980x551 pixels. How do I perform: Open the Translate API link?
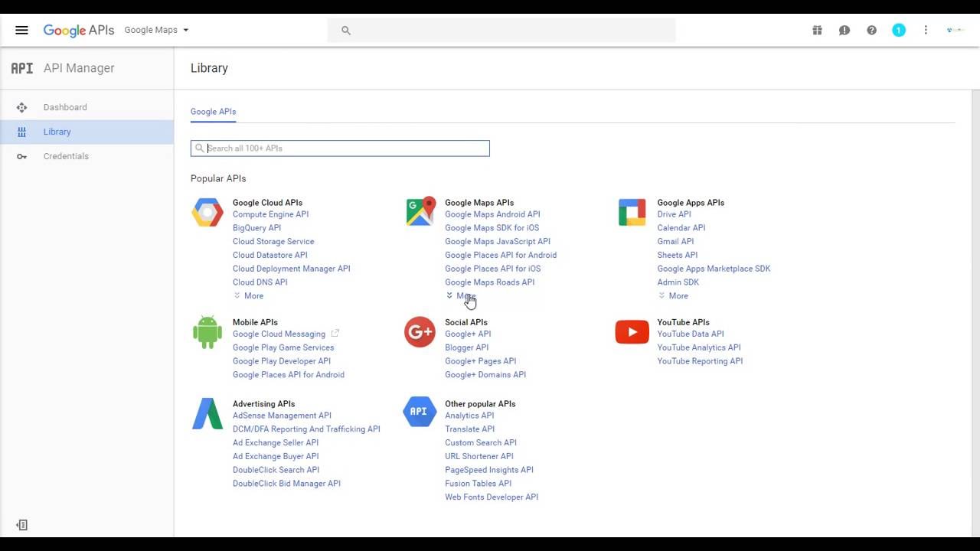tap(469, 429)
